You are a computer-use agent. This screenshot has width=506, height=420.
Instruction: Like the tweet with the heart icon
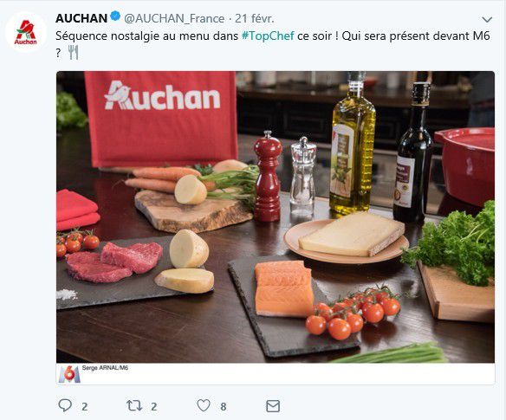[204, 405]
